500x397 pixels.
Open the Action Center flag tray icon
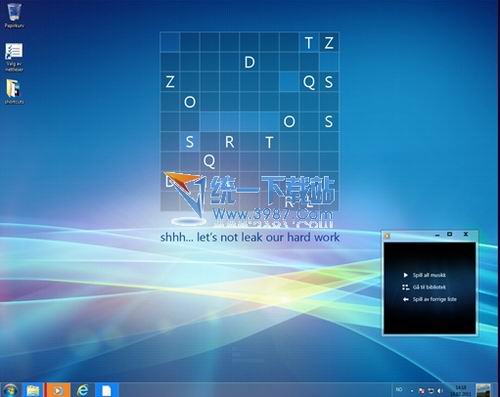pos(422,391)
